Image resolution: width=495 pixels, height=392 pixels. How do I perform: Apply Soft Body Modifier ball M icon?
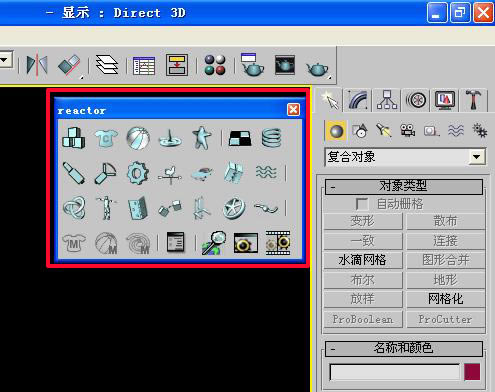[106, 243]
